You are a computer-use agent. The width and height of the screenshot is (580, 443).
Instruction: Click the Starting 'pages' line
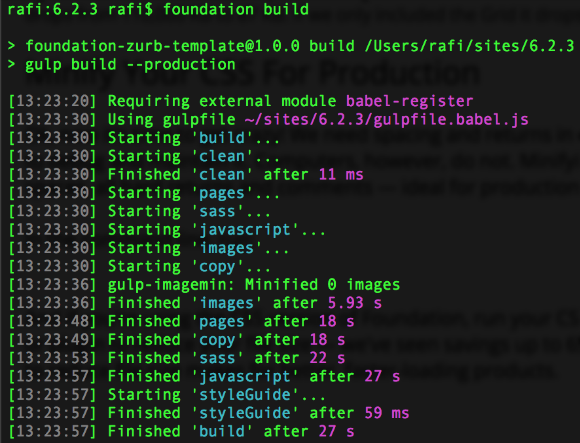click(x=144, y=193)
